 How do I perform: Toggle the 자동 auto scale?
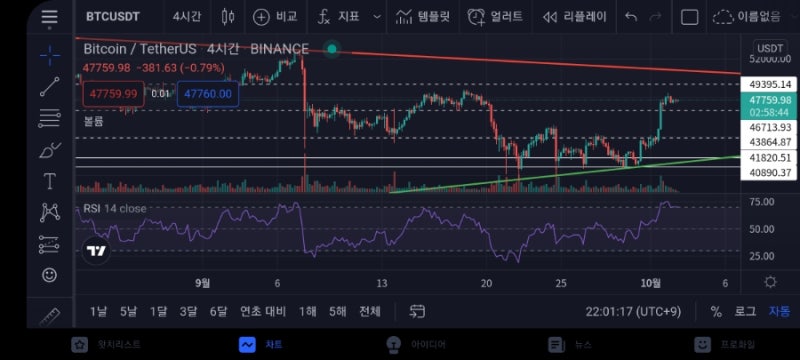pyautogui.click(x=779, y=311)
